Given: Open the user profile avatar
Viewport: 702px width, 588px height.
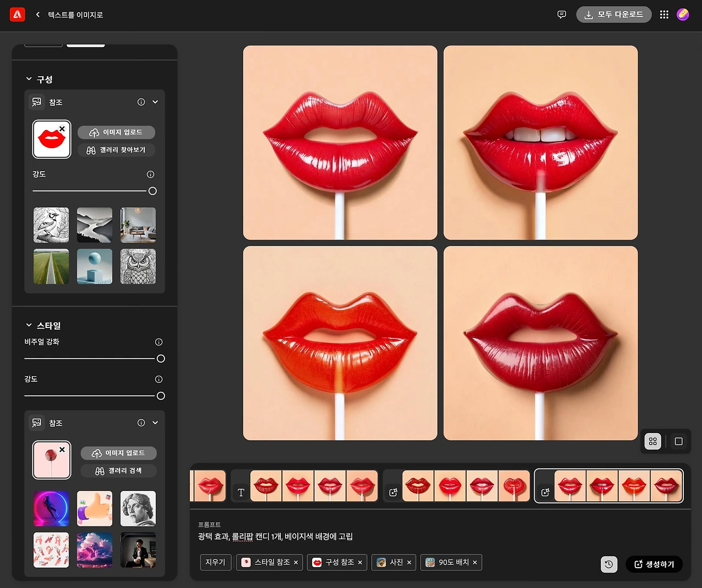Looking at the screenshot, I should click(683, 15).
